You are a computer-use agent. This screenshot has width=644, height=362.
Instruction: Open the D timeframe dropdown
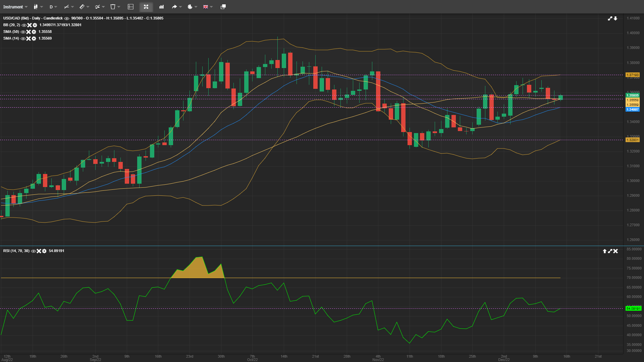pyautogui.click(x=52, y=7)
